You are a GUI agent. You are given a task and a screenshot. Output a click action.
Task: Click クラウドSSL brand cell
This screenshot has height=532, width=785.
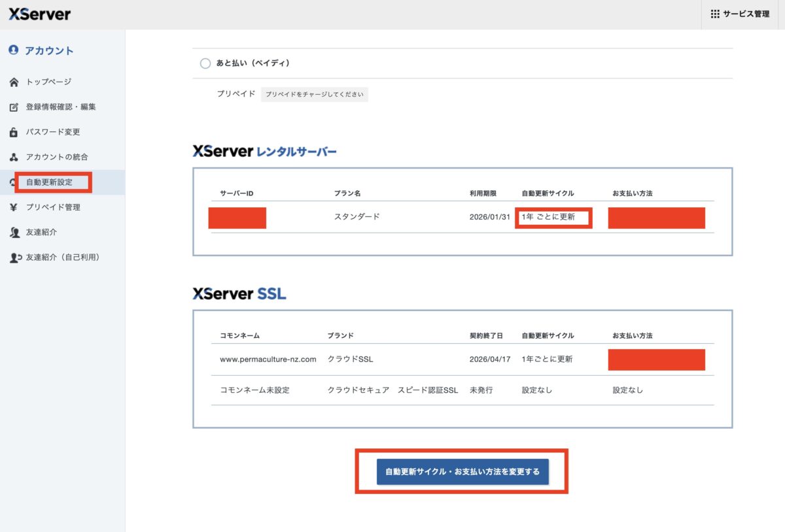[351, 359]
